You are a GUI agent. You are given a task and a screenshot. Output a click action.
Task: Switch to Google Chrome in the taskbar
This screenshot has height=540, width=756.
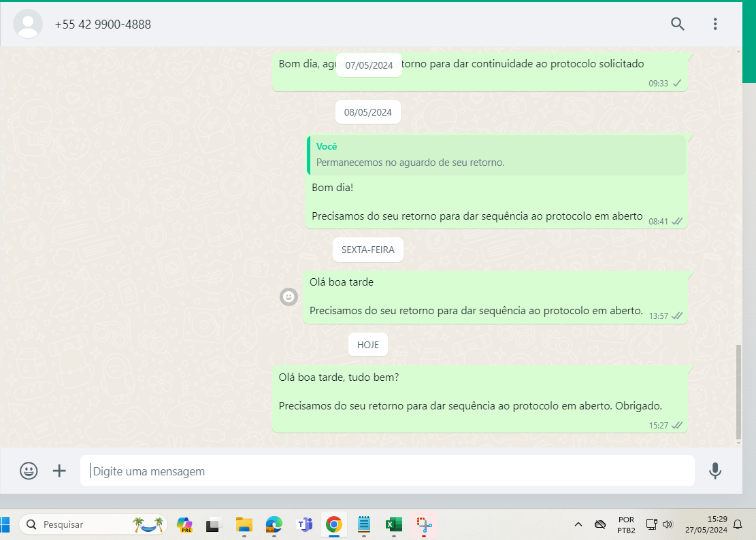[x=333, y=524]
